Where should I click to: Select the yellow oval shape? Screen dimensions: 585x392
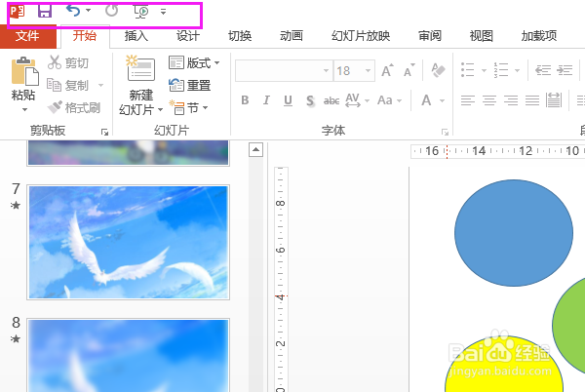pyautogui.click(x=504, y=364)
